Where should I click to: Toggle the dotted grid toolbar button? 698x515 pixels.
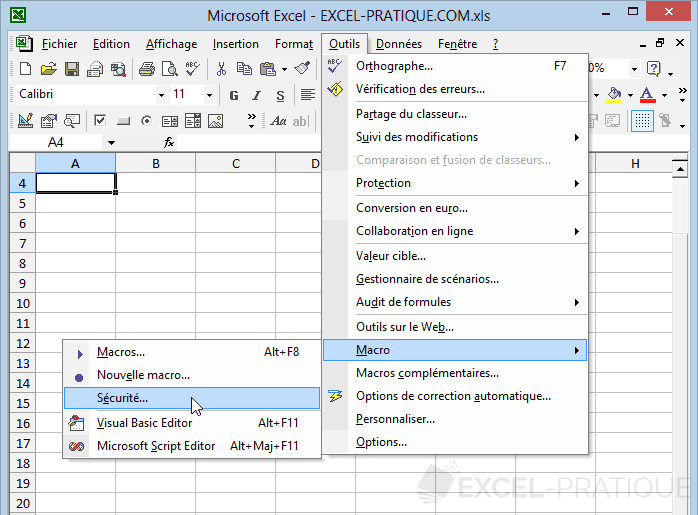pyautogui.click(x=642, y=121)
